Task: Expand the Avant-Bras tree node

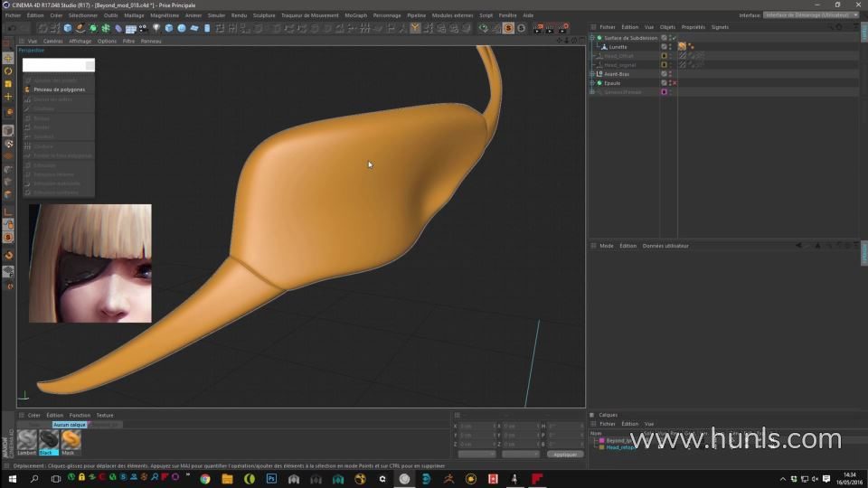Action: (x=592, y=74)
